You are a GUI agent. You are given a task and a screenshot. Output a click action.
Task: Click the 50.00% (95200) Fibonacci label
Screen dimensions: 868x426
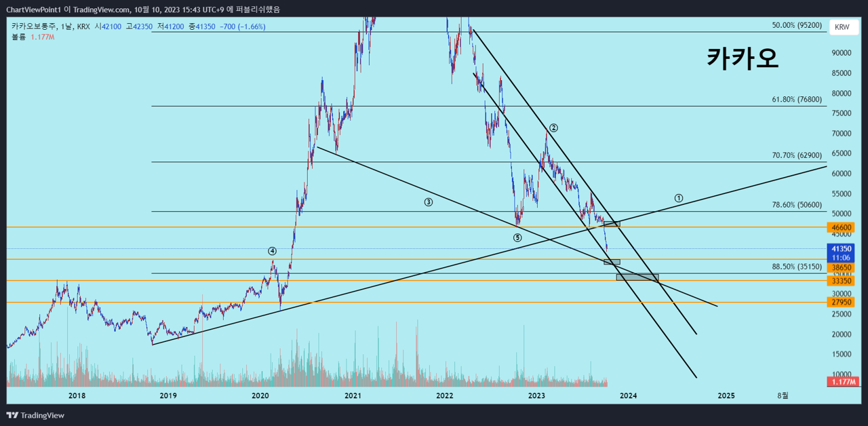click(797, 25)
